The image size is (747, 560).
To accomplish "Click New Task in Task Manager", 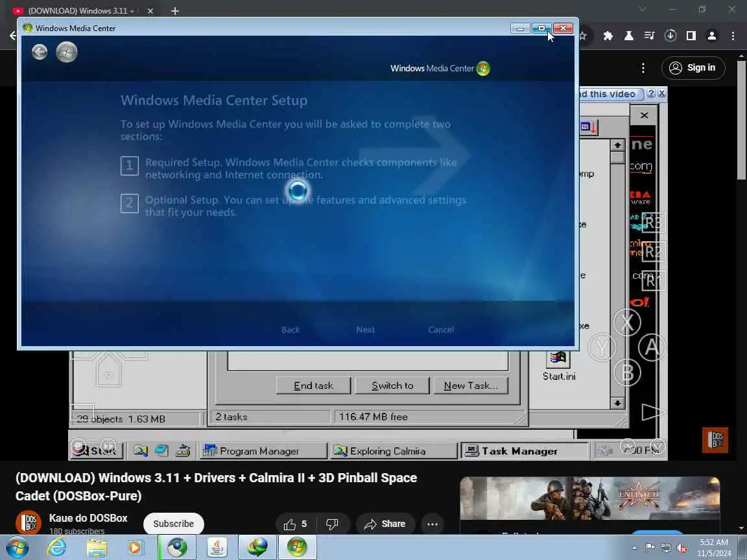I will click(471, 386).
